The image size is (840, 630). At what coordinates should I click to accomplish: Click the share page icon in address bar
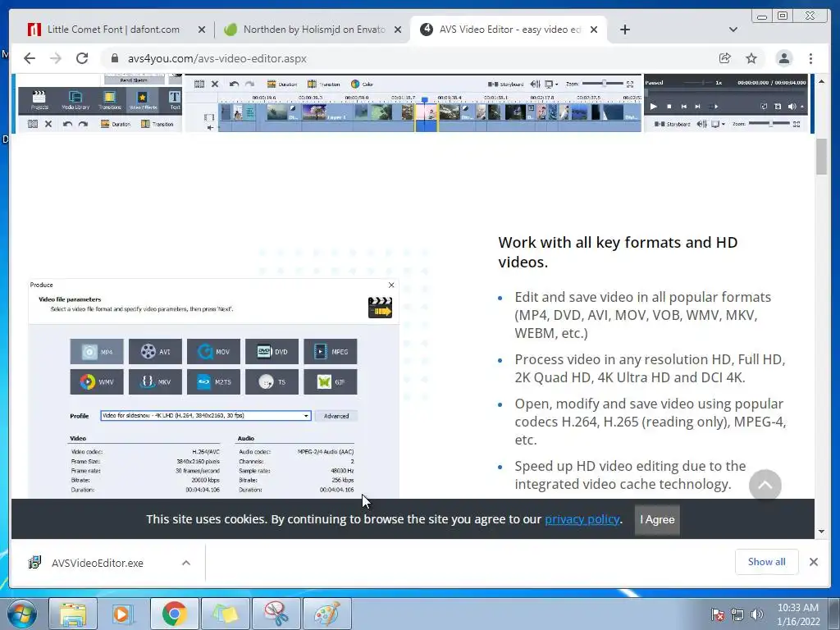click(725, 58)
